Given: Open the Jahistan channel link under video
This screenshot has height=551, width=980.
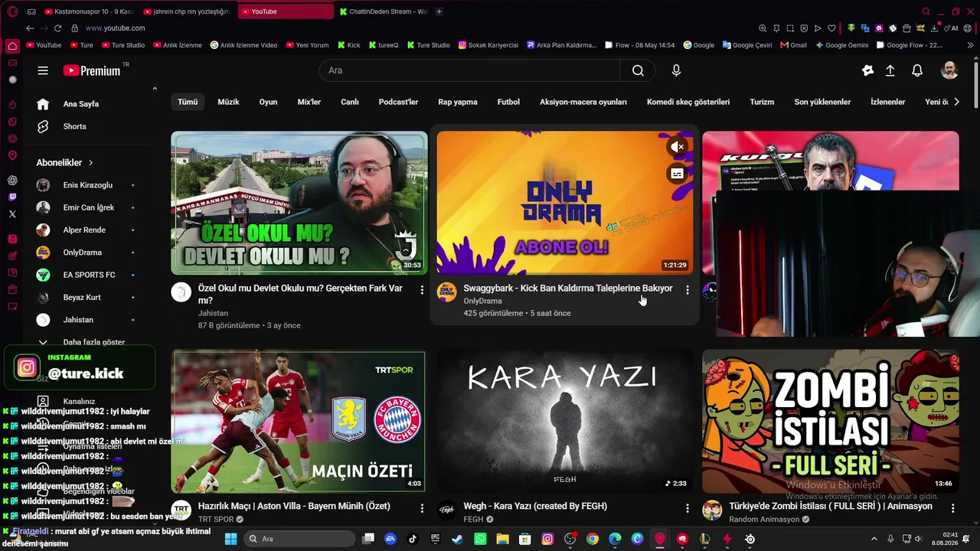Looking at the screenshot, I should pos(213,313).
